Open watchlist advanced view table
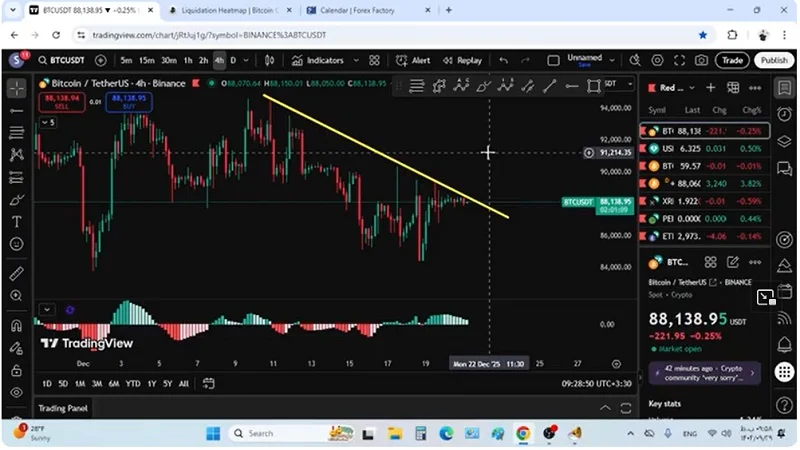 tap(733, 88)
